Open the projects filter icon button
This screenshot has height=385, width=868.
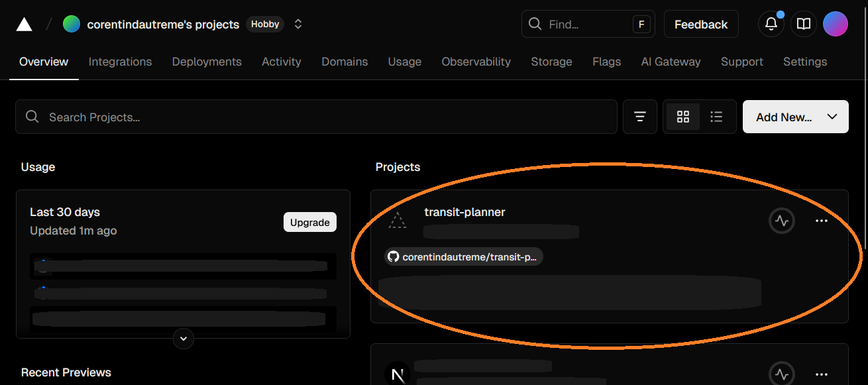point(640,117)
